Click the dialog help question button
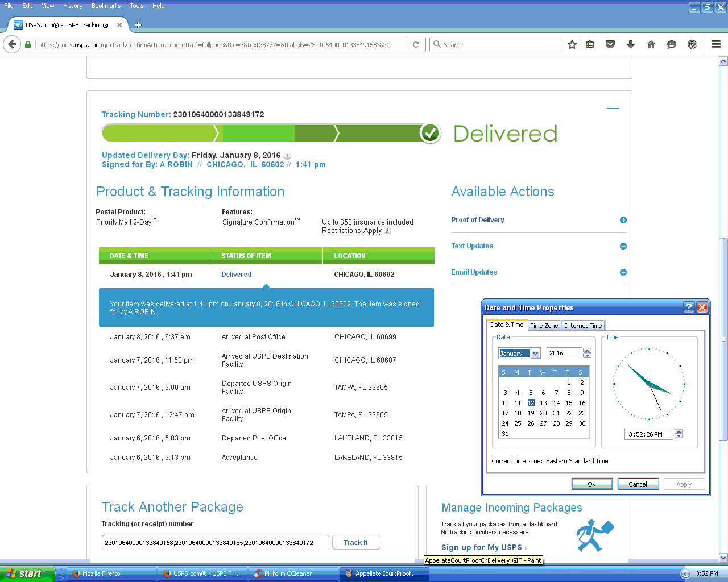 pos(689,307)
